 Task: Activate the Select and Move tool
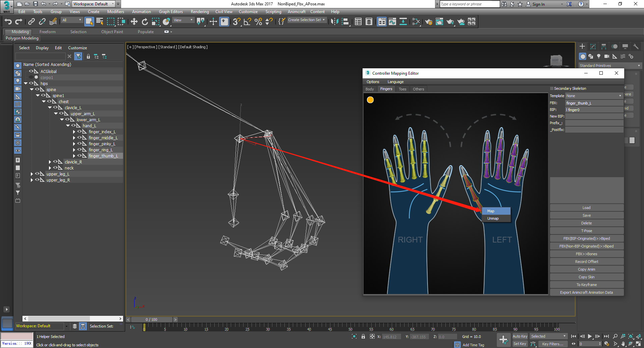[134, 22]
